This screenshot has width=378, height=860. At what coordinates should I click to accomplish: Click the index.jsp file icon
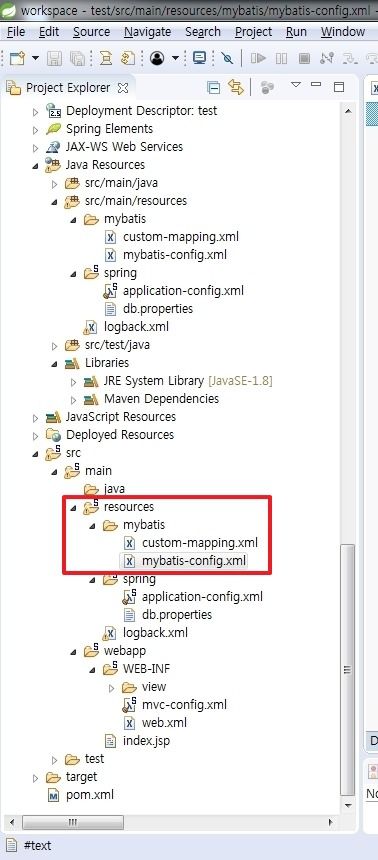[x=110, y=741]
